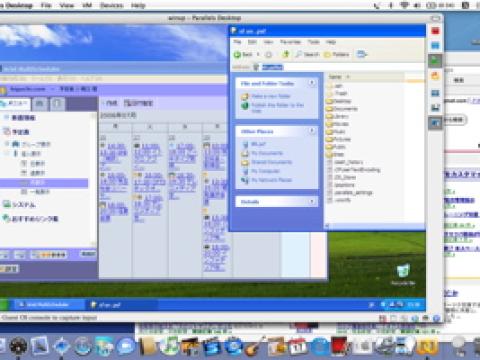
Task: Open the Views button in Explorer toolbar
Action: coord(361,54)
